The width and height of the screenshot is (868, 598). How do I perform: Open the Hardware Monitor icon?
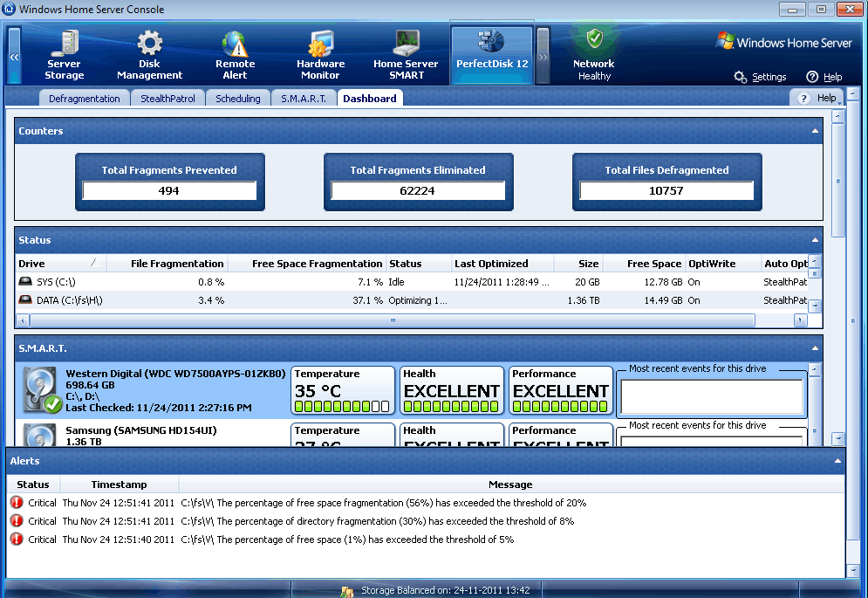point(320,44)
